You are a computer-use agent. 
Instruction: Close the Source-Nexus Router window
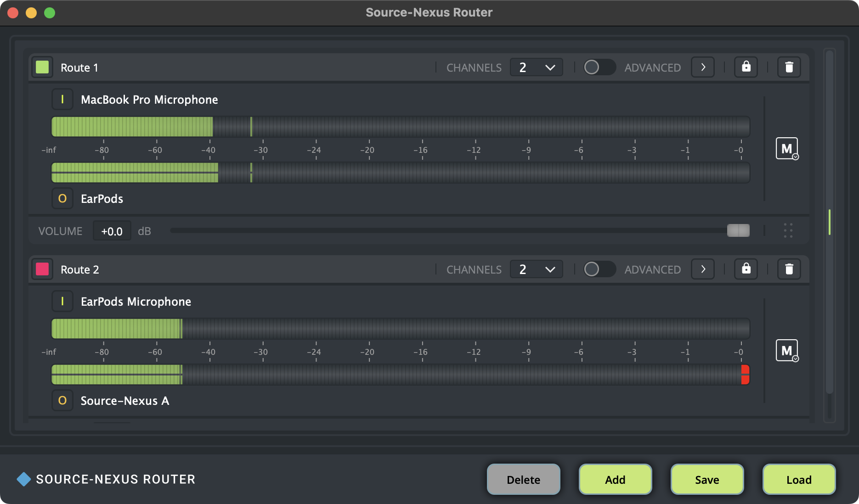(13, 13)
